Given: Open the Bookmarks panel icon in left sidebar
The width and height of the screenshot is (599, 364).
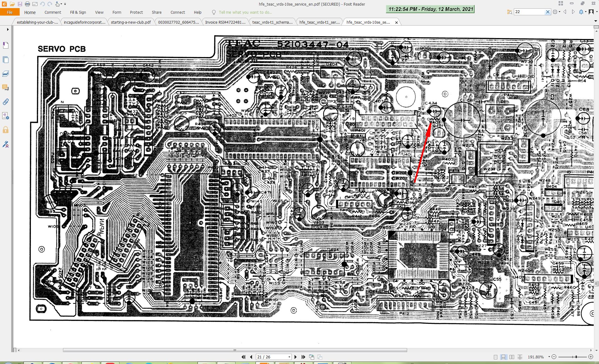Looking at the screenshot, I should (x=6, y=45).
